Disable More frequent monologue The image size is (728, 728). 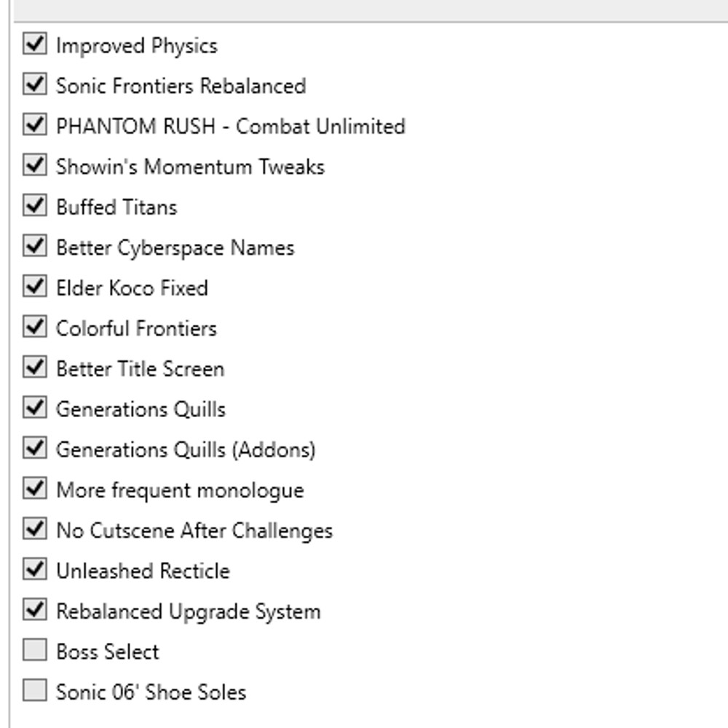coord(33,490)
